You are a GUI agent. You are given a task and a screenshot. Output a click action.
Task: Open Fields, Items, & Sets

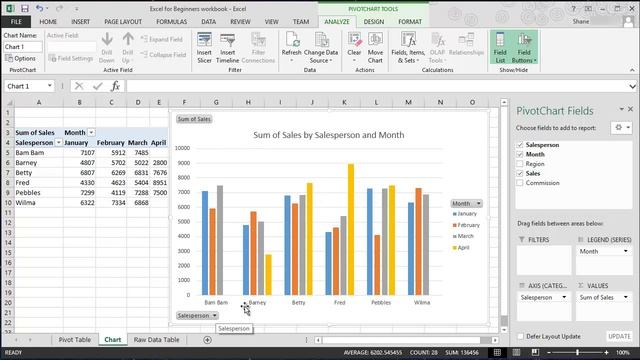coord(408,48)
